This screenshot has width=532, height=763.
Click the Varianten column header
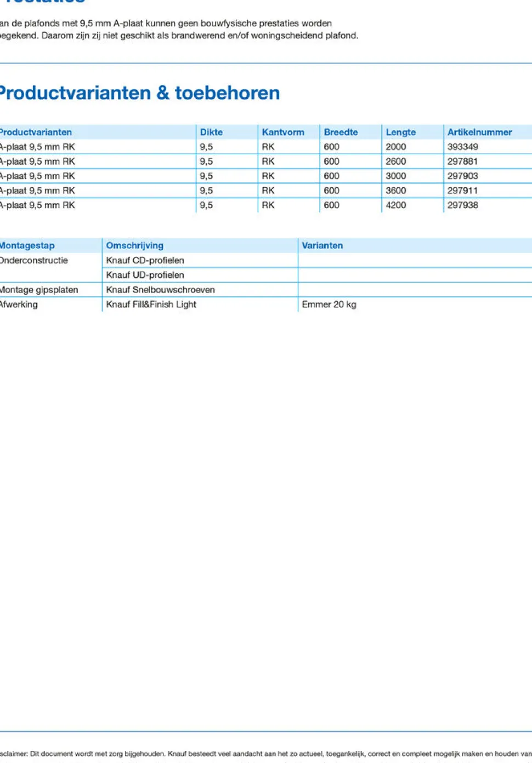[x=322, y=246]
